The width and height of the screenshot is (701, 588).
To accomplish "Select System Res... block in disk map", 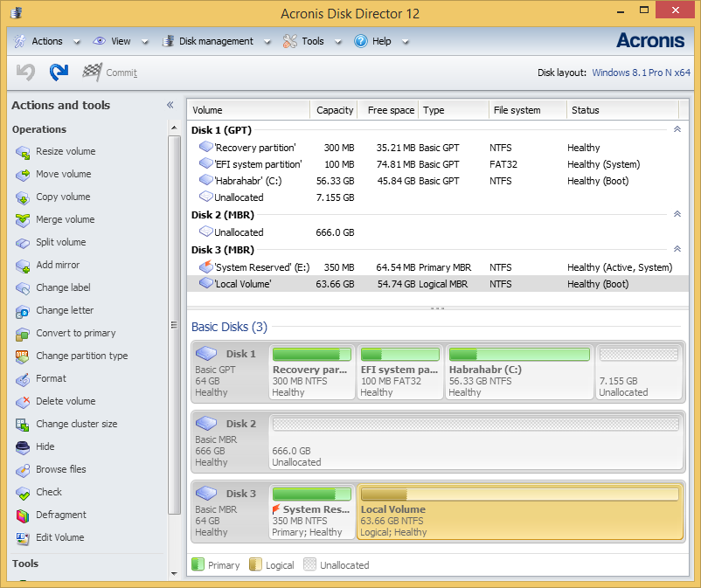I will (312, 512).
